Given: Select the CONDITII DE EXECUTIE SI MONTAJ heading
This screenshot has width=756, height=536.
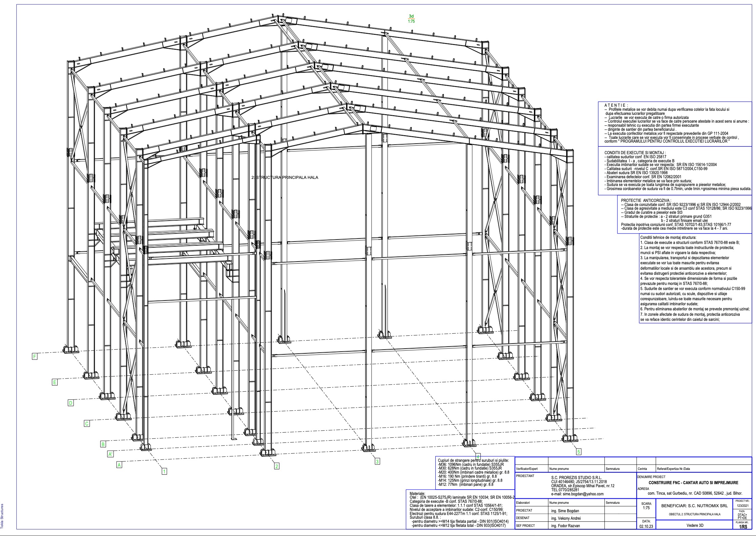Looking at the screenshot, I should [635, 153].
